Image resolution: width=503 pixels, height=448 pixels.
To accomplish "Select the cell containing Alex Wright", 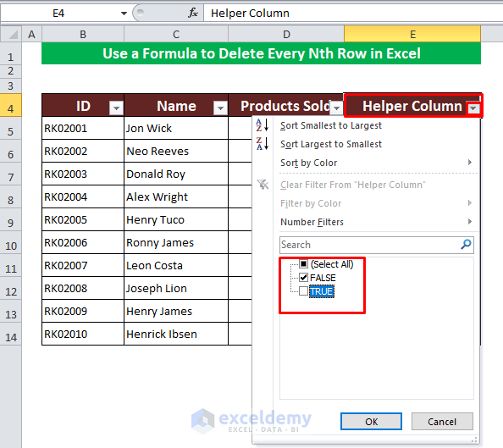I will pyautogui.click(x=176, y=196).
